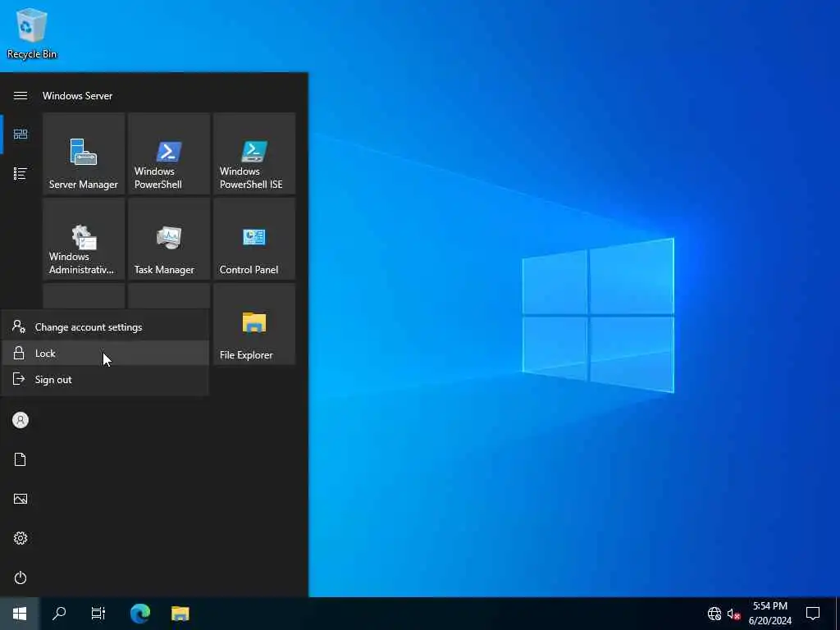The image size is (840, 630).
Task: Select the Recycle Bin desktop icon
Action: [x=32, y=33]
